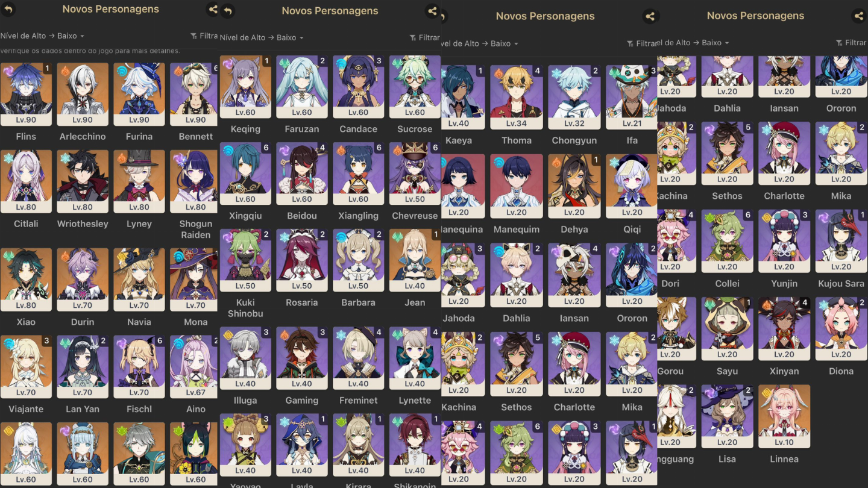Open Diona's Lv.20 card

(x=841, y=328)
